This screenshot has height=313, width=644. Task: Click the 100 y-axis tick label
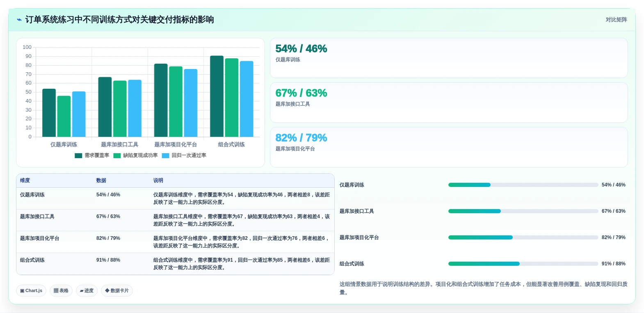point(27,47)
